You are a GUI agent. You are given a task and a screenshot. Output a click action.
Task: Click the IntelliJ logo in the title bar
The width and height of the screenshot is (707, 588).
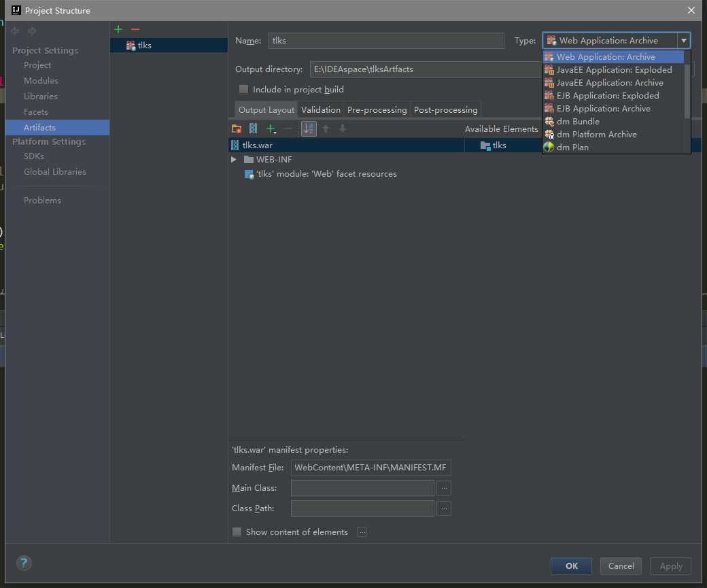[x=16, y=10]
